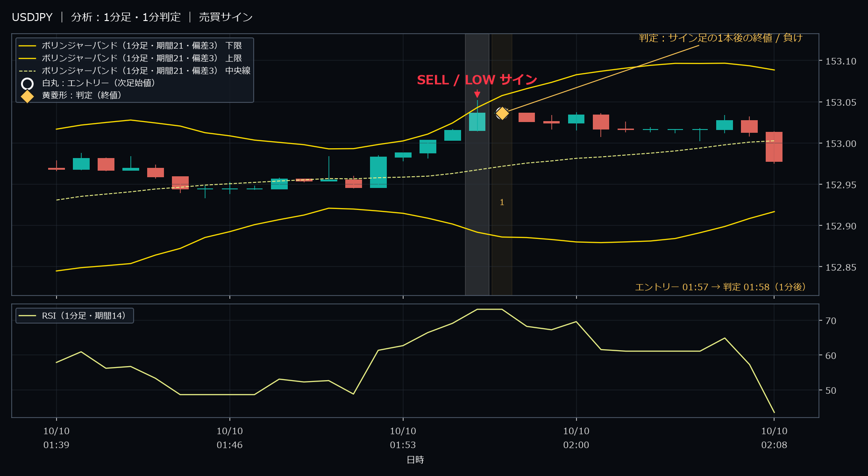Click the 白丸：エントリー legend text
This screenshot has height=476, width=868.
99,83
